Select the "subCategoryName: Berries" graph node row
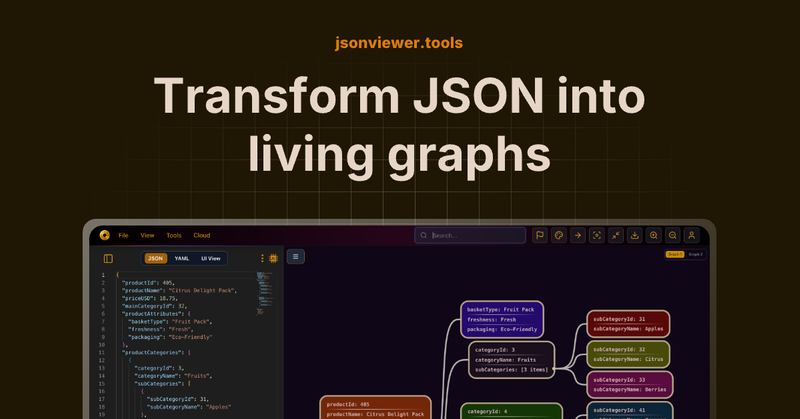Image resolution: width=800 pixels, height=419 pixels. tap(630, 389)
